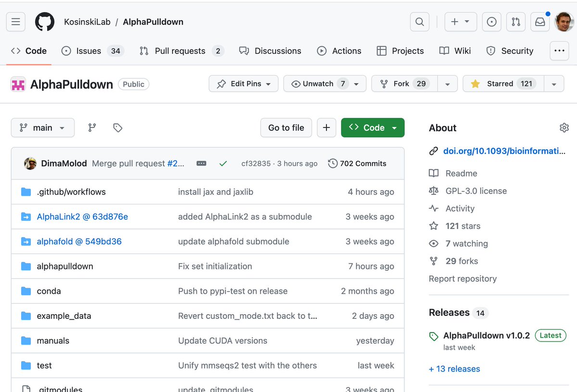Viewport: 577px width, 392px height.
Task: Click the DimaMolod avatar in commit row
Action: click(30, 164)
